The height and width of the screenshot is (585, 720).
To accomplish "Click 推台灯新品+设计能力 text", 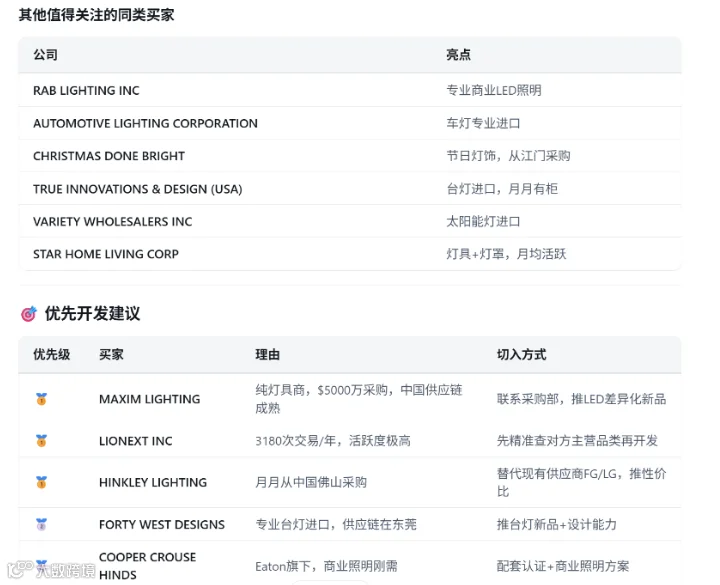I will 557,524.
